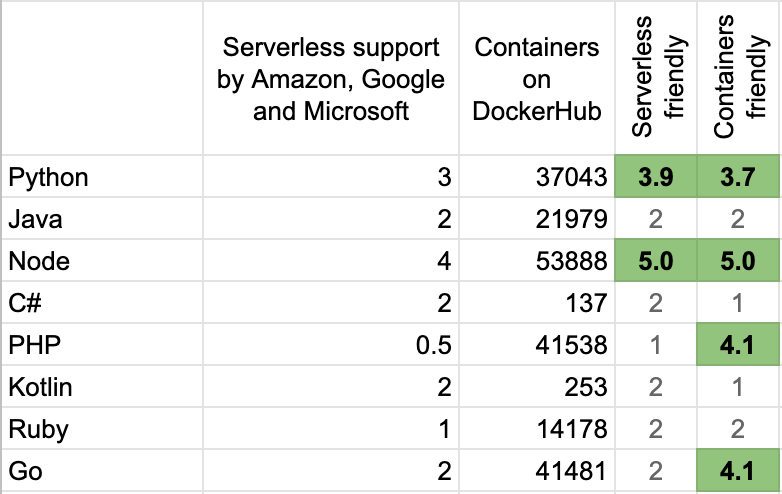Click Node's green 5.0 serverless cell
Viewport: 782px width, 494px height.
657,262
